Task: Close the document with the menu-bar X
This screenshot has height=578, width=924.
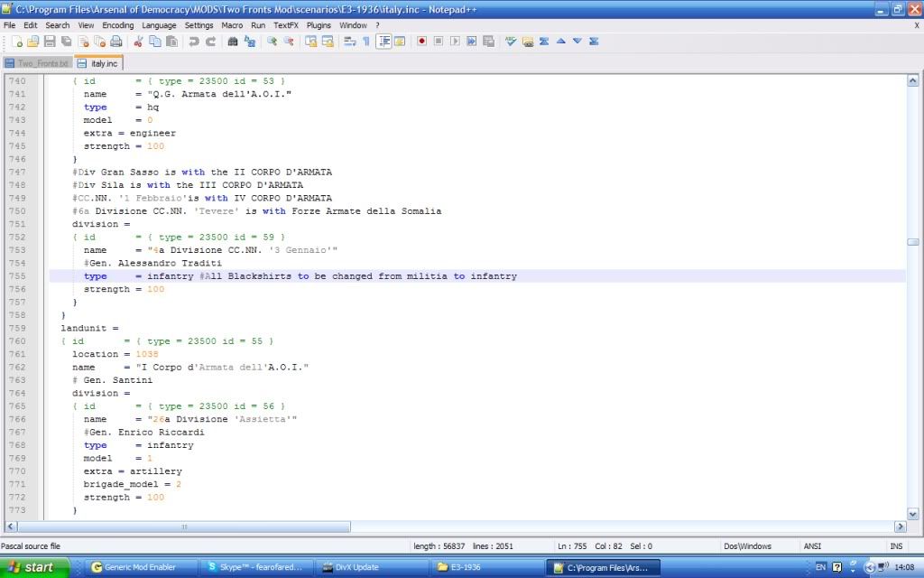Action: coord(917,25)
